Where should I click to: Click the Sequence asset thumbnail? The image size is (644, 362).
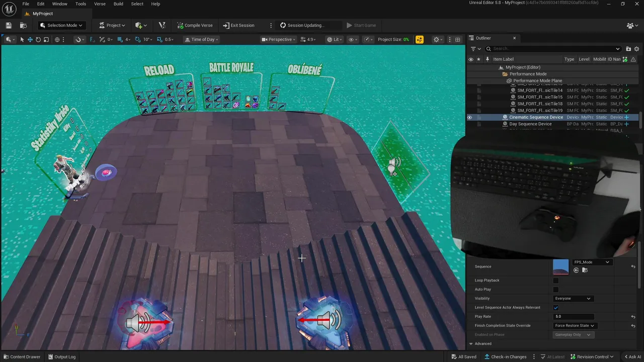tap(560, 266)
